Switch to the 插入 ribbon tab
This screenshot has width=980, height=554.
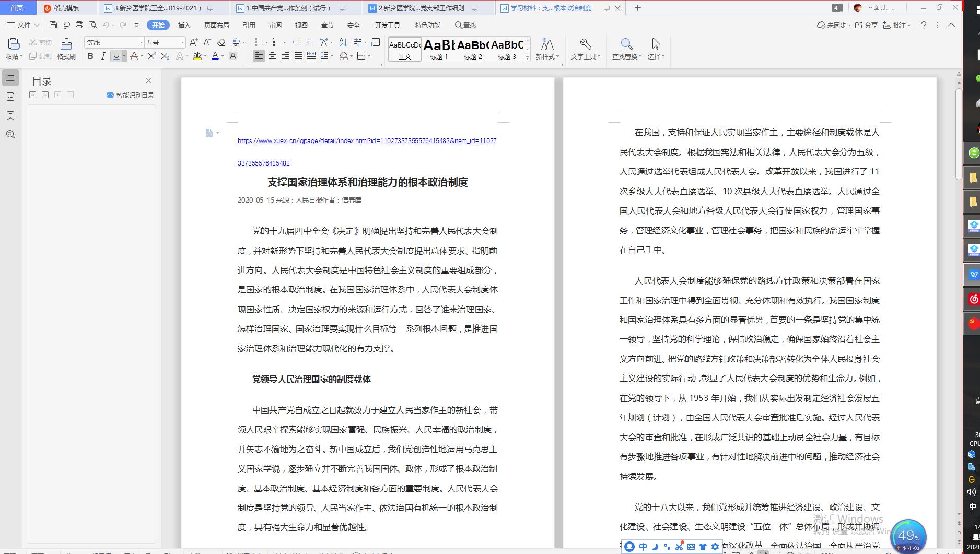pos(184,25)
